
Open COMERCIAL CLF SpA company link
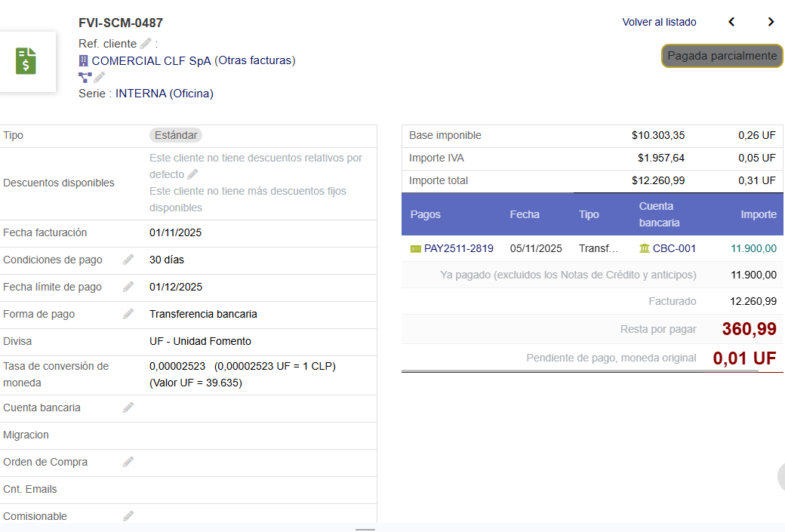[151, 60]
